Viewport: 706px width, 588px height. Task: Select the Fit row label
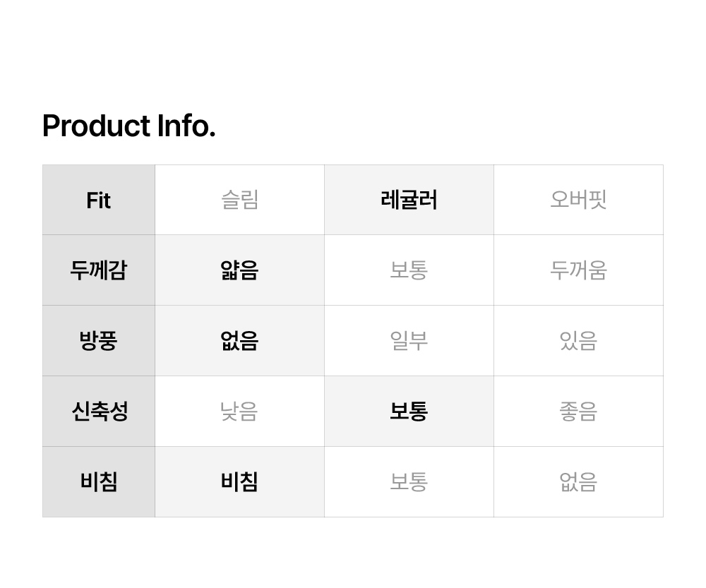click(99, 200)
